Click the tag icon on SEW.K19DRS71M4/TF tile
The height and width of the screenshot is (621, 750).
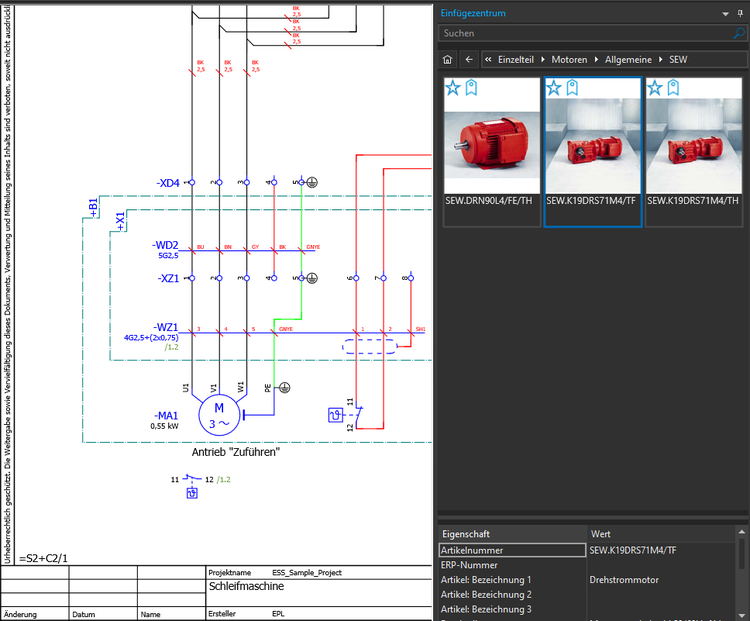[x=573, y=88]
